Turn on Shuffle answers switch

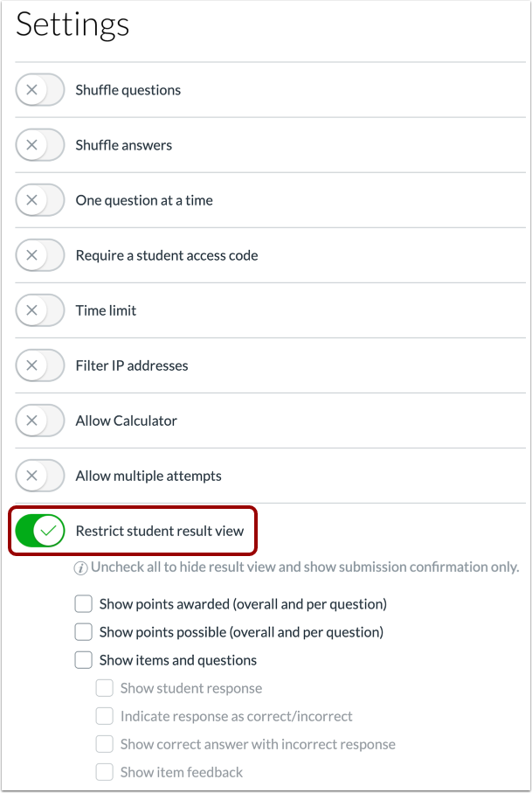40,145
